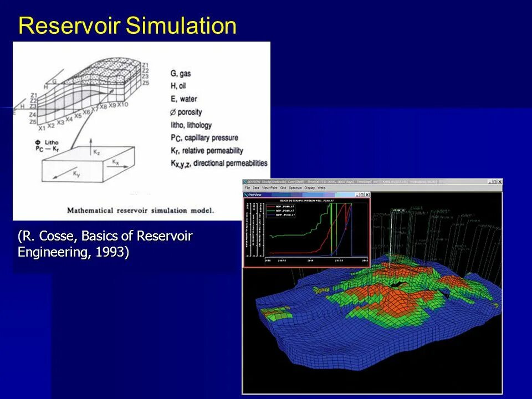The image size is (532, 399).
Task: Click the PlotView chart title text
Action: [x=306, y=201]
